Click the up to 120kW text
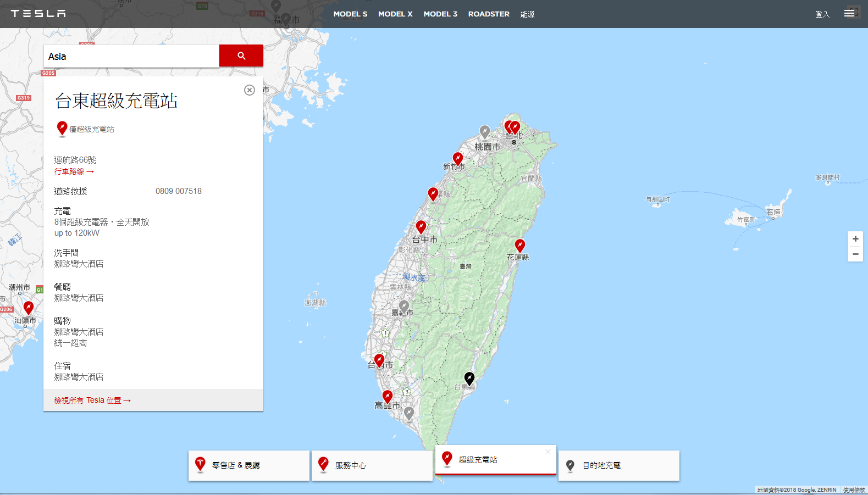 pos(77,233)
